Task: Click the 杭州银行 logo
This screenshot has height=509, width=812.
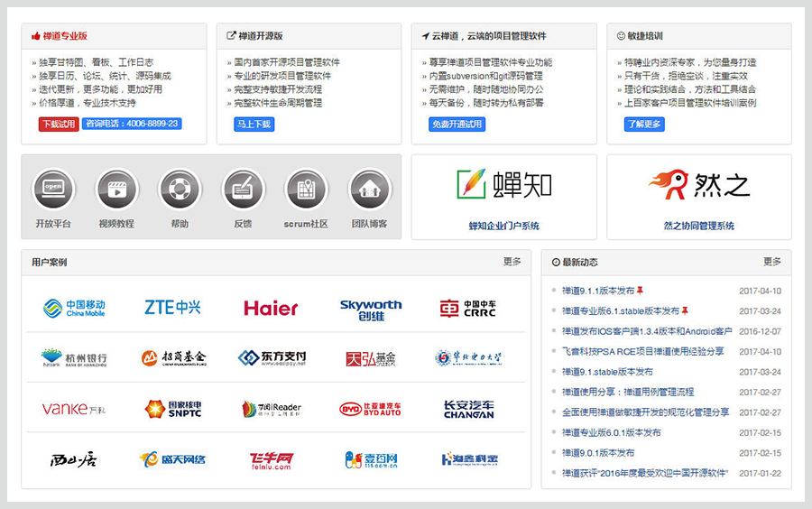Action: tap(74, 357)
